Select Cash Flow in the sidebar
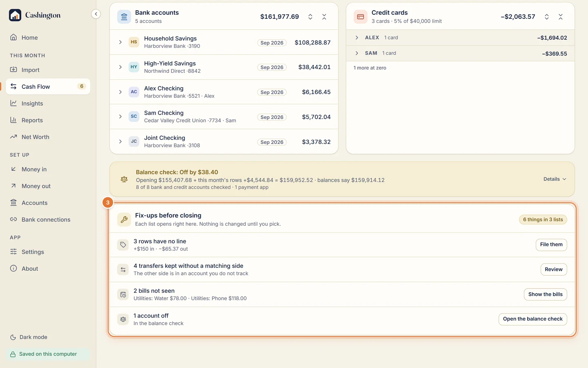The image size is (588, 368). [x=48, y=87]
